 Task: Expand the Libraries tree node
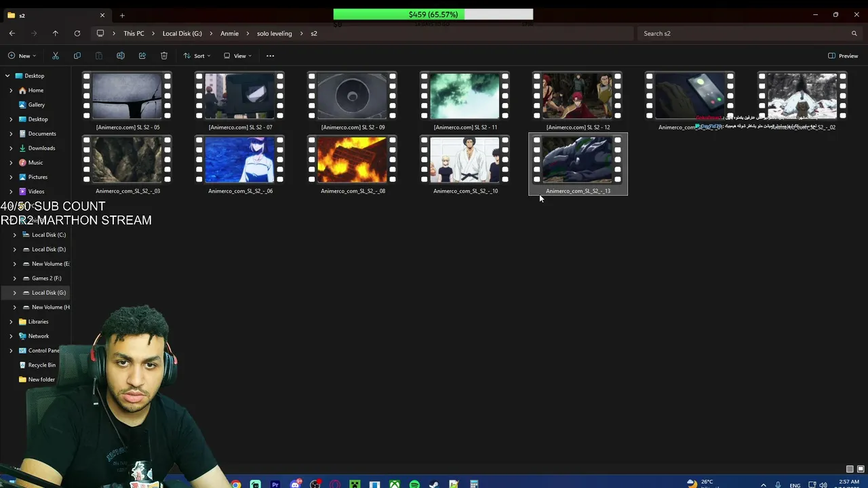point(11,321)
